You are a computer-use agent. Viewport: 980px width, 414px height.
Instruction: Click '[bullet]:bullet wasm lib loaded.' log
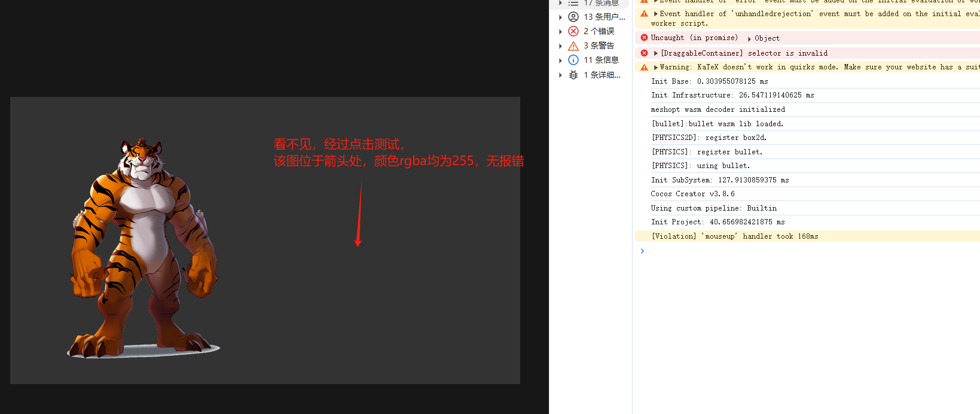click(717, 124)
